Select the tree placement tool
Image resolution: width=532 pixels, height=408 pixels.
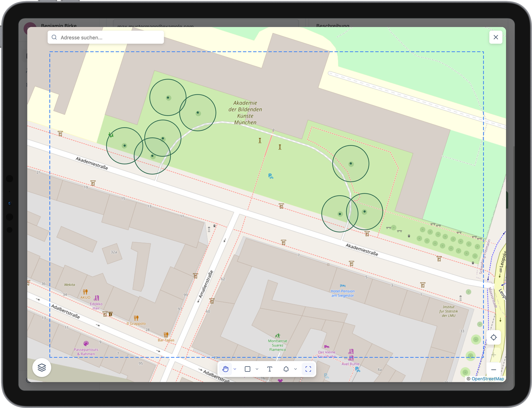pos(286,369)
